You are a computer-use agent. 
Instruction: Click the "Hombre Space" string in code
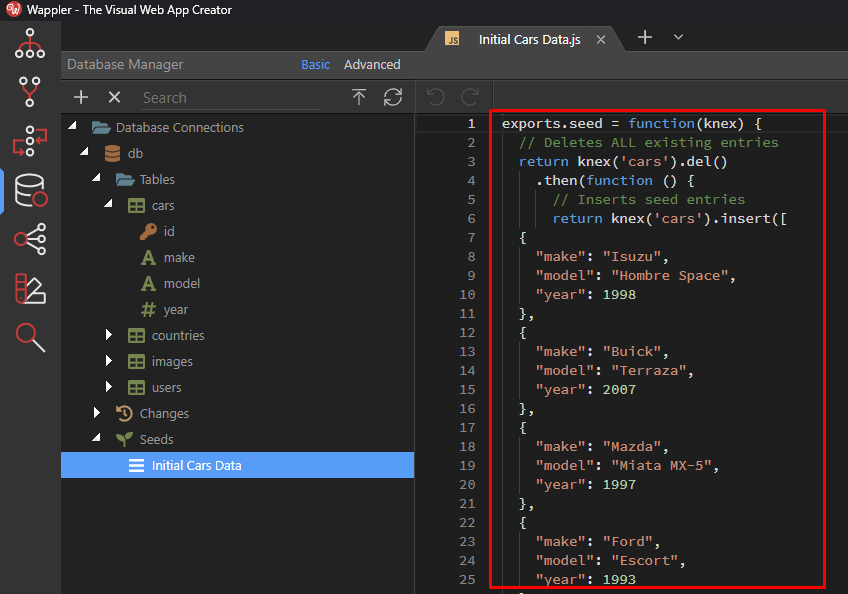click(x=669, y=275)
